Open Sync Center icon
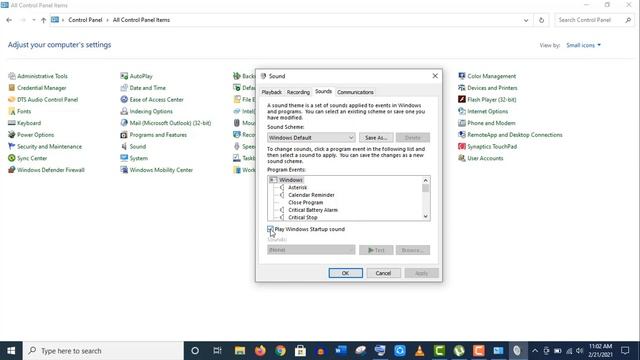640x360 pixels. click(12, 158)
